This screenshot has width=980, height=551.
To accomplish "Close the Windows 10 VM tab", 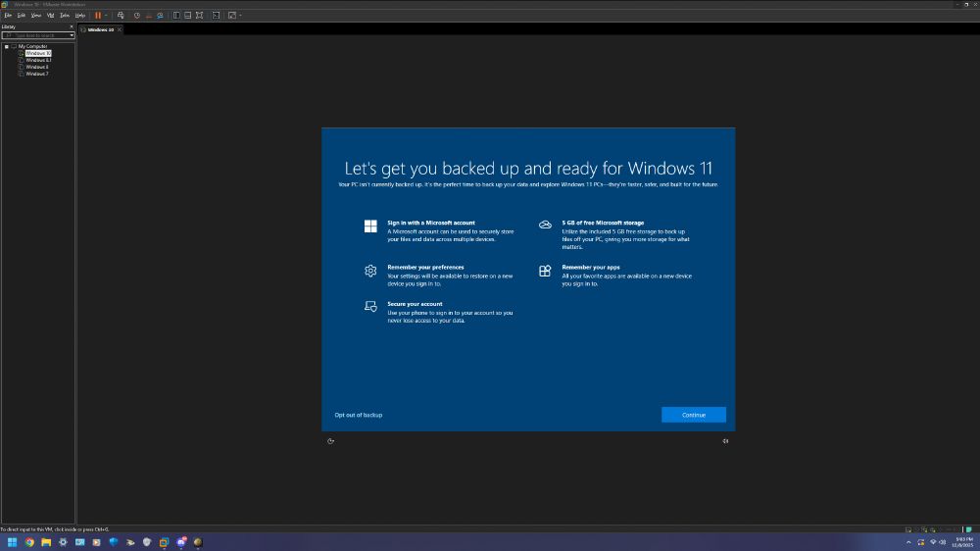I will click(x=120, y=29).
